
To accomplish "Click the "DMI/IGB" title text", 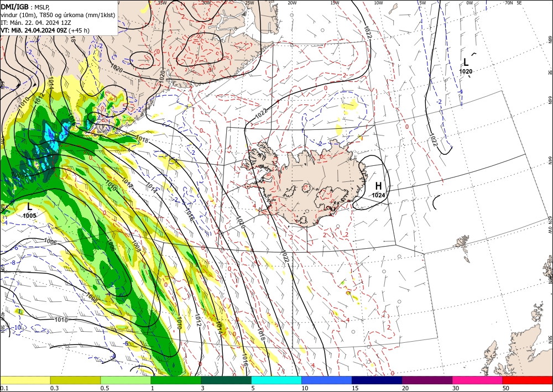I will pos(14,6).
